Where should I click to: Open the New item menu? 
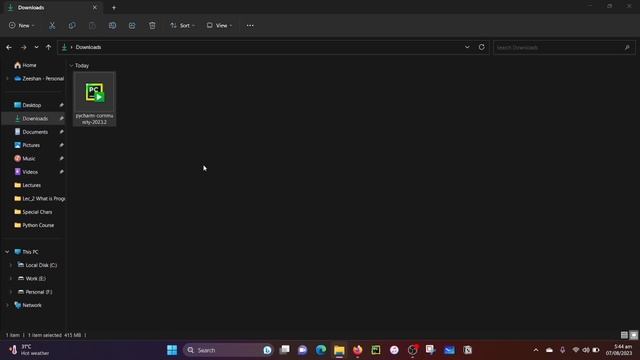22,25
